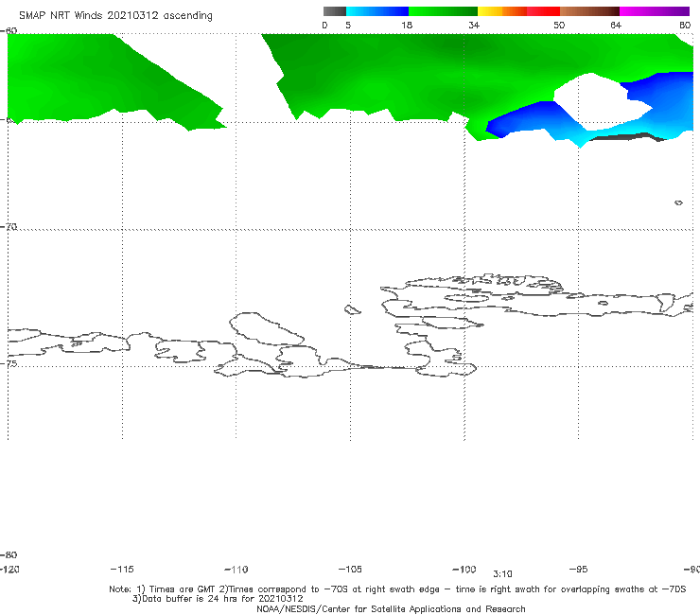This screenshot has width=700, height=615.
Task: Click longitude label '-105'
Action: pyautogui.click(x=350, y=569)
